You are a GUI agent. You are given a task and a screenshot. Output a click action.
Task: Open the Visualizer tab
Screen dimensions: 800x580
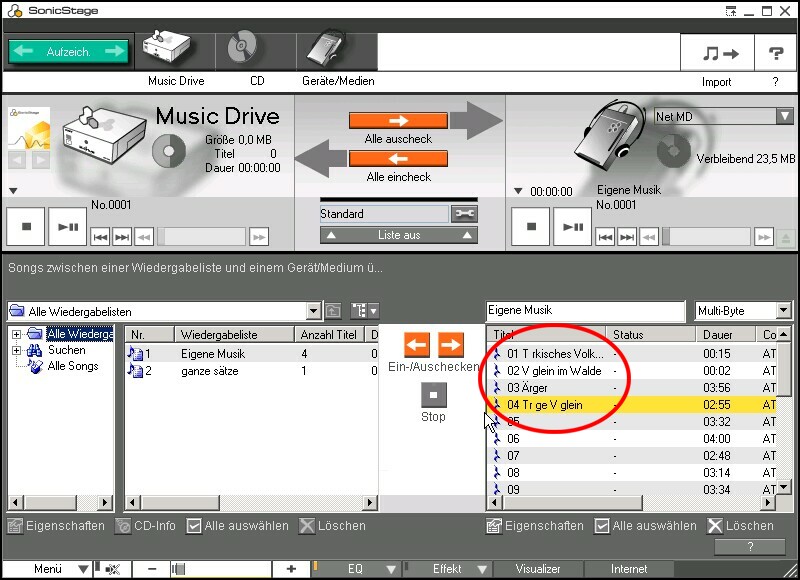[x=538, y=569]
